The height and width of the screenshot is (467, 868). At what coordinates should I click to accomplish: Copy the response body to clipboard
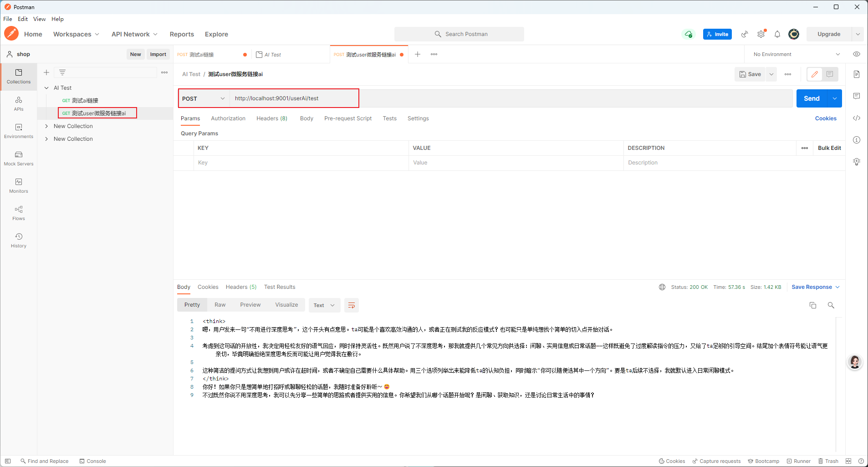tap(813, 305)
